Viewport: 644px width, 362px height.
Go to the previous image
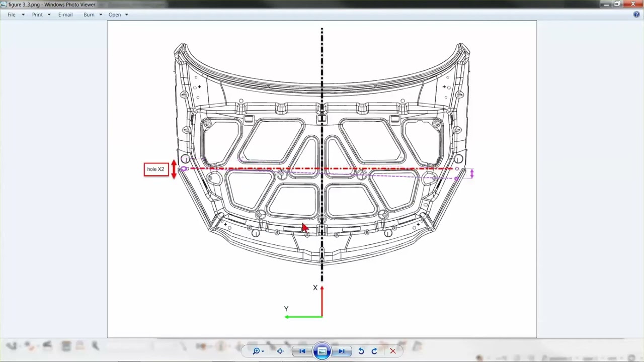pos(302,351)
